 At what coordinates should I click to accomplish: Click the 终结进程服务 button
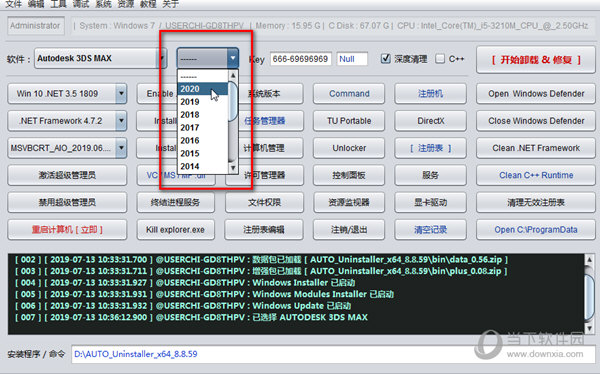(x=176, y=203)
